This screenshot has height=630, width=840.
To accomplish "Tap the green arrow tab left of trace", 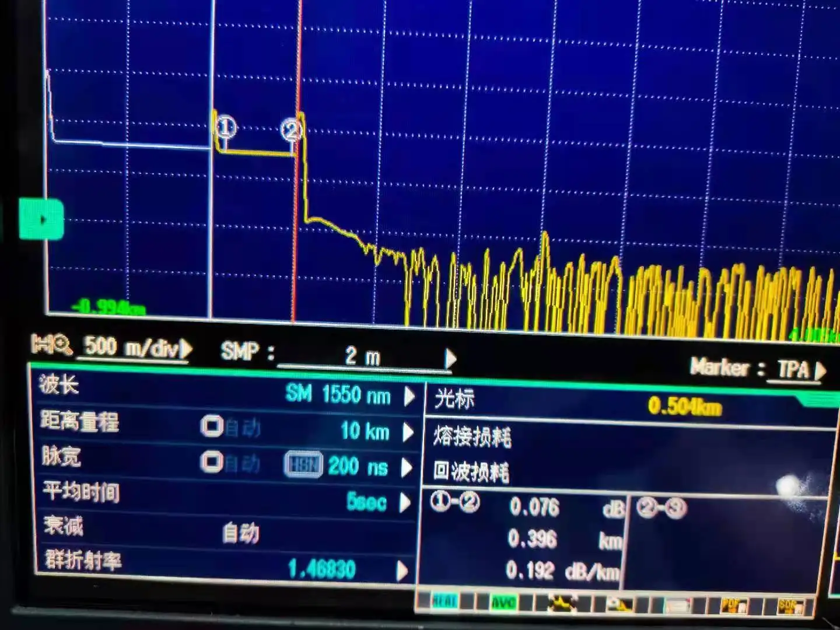I will (41, 219).
